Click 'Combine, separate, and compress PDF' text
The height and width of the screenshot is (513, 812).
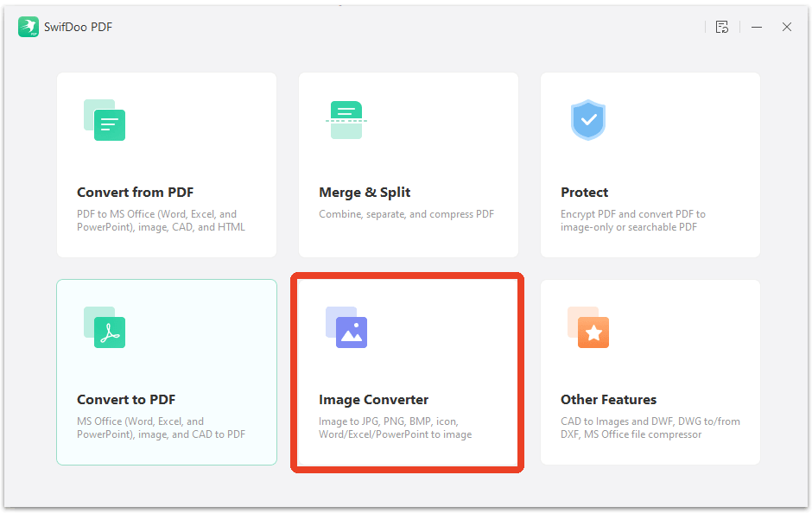(407, 214)
